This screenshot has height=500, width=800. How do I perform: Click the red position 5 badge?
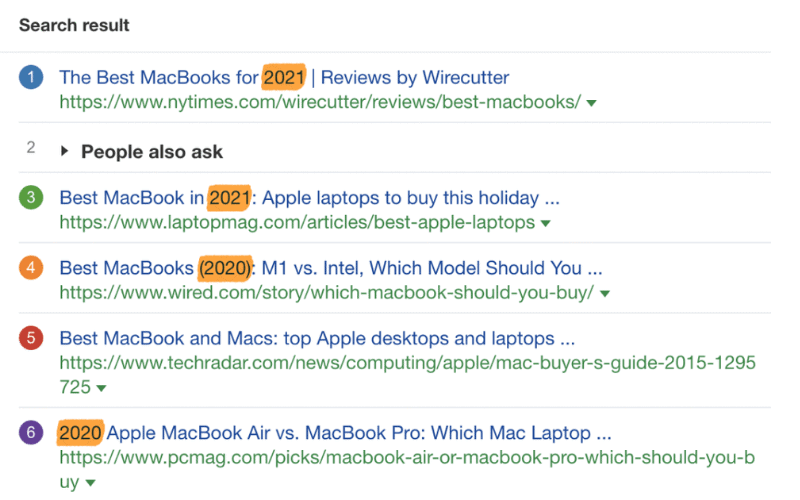point(31,338)
